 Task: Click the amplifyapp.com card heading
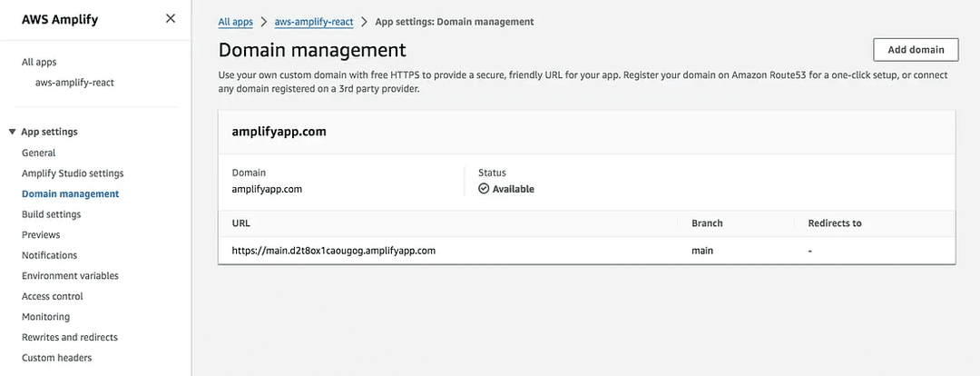(279, 132)
